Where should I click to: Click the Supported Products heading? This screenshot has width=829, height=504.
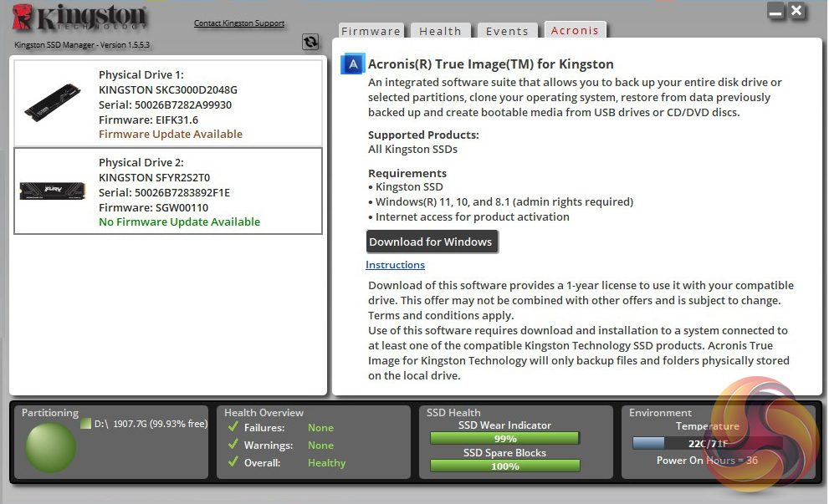pos(423,135)
